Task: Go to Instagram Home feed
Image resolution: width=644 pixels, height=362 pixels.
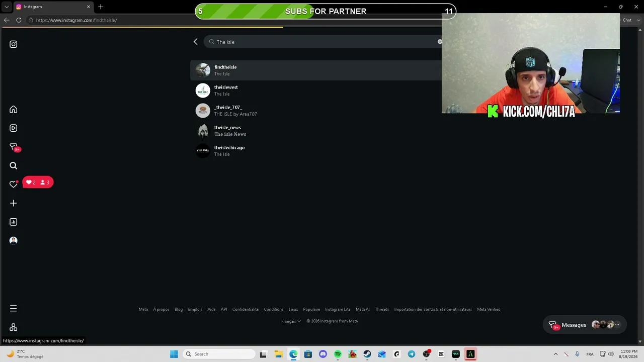Action: [x=14, y=110]
